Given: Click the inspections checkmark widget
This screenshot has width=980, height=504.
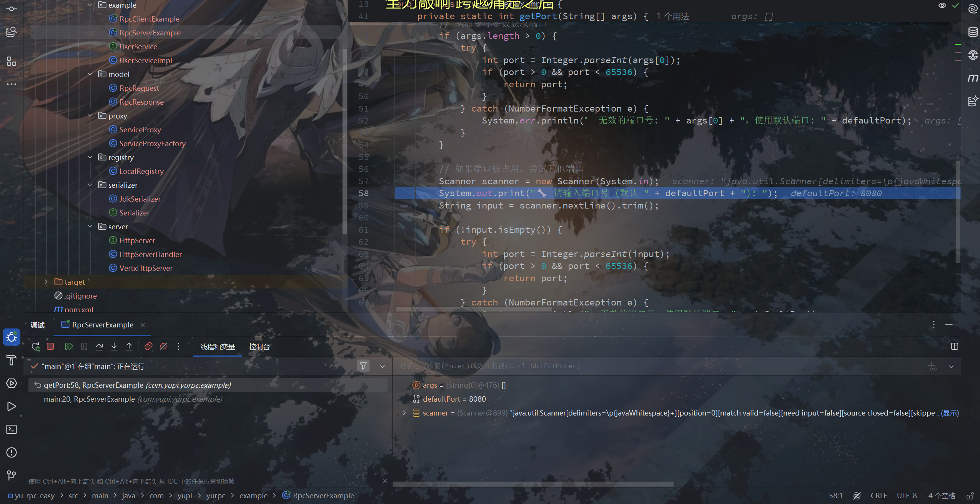Looking at the screenshot, I should (955, 5).
